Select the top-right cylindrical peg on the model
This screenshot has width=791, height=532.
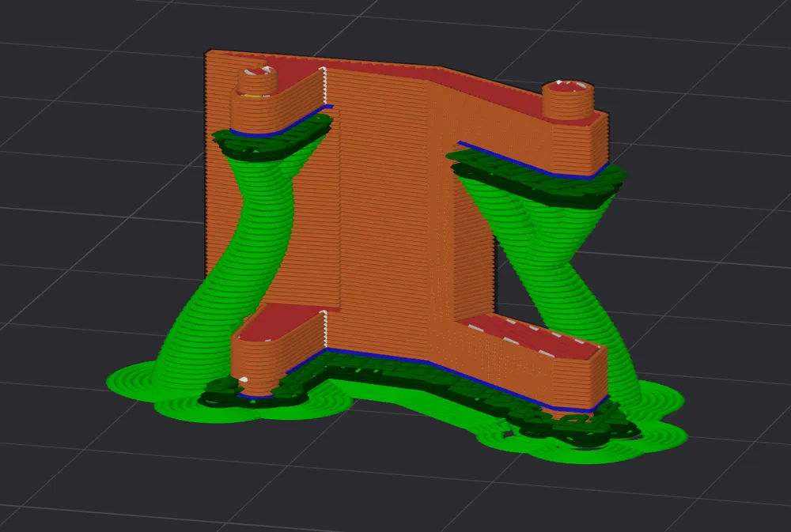tap(567, 100)
